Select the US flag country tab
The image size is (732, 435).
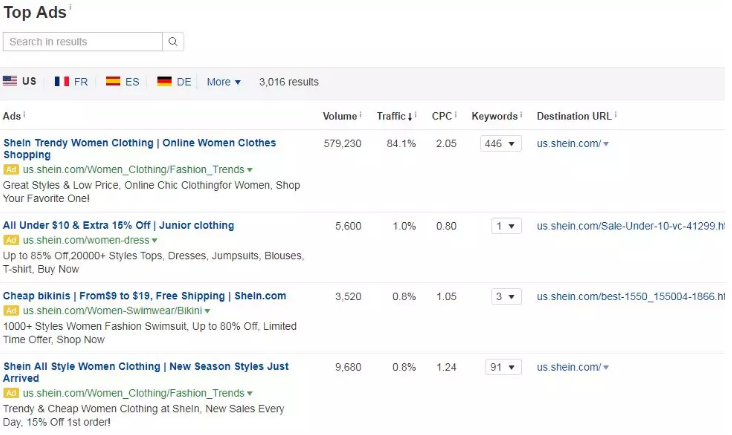tap(20, 81)
